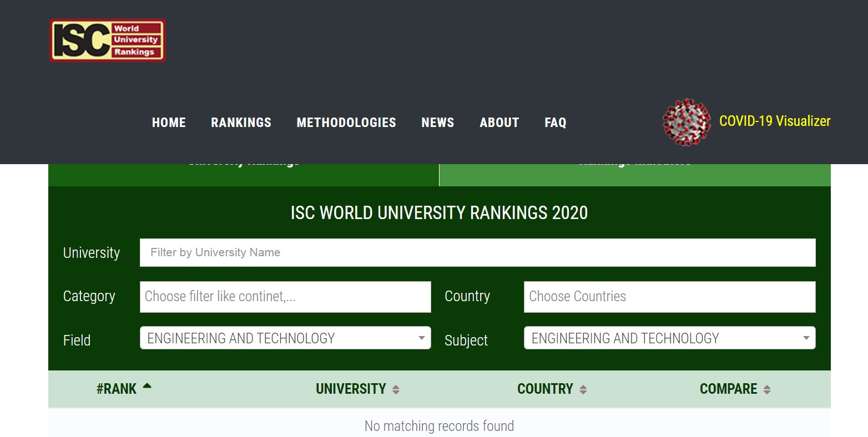Click the COUNTRY column header text
Image resolution: width=868 pixels, height=437 pixels.
(x=545, y=389)
